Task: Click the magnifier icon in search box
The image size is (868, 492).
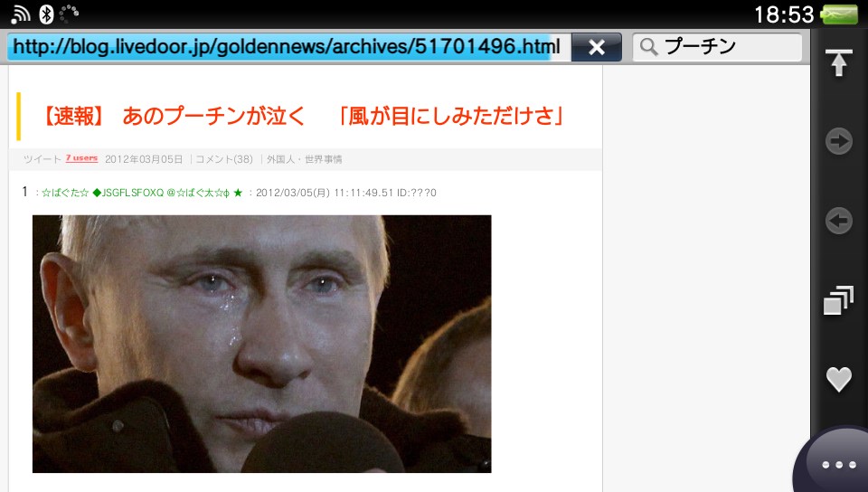Action: coord(649,47)
